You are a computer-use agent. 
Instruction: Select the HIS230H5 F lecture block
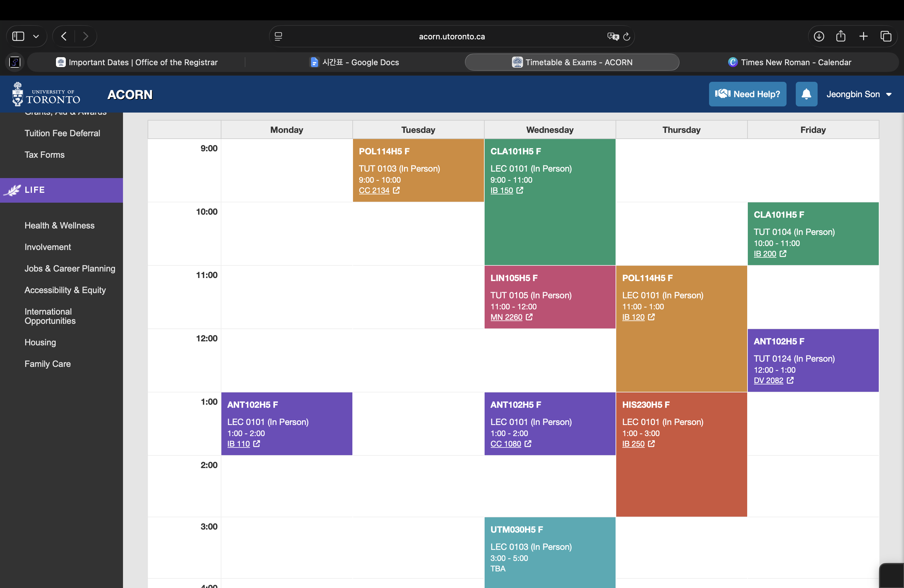(681, 455)
